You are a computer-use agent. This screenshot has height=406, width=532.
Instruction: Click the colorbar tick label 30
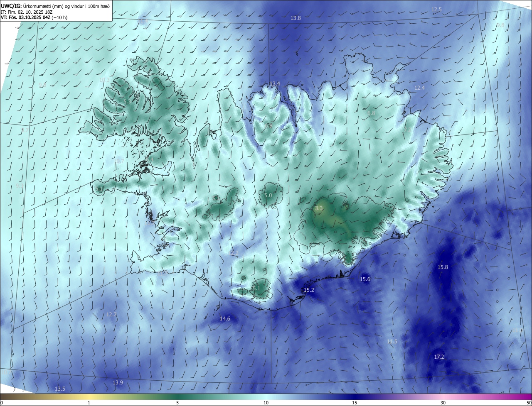click(x=443, y=403)
